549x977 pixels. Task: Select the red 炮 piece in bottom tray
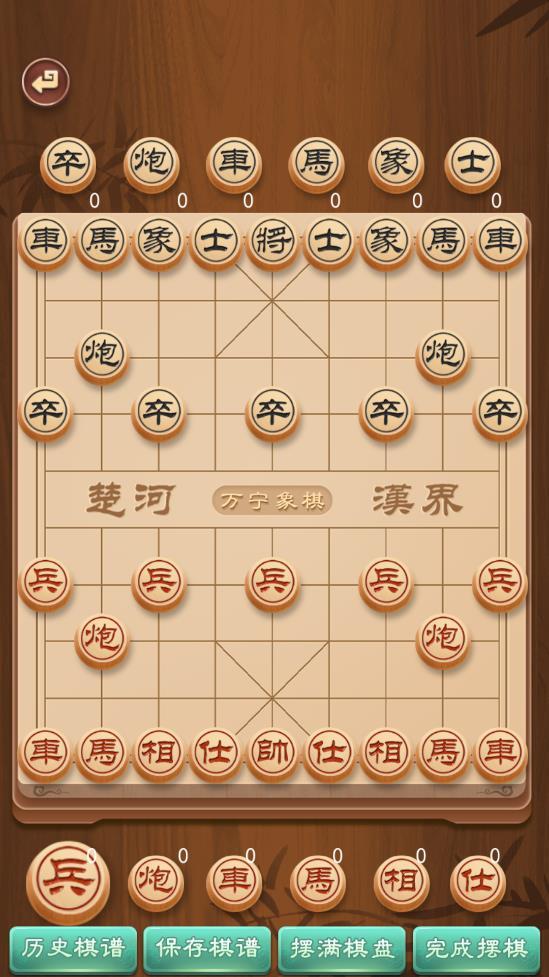156,882
